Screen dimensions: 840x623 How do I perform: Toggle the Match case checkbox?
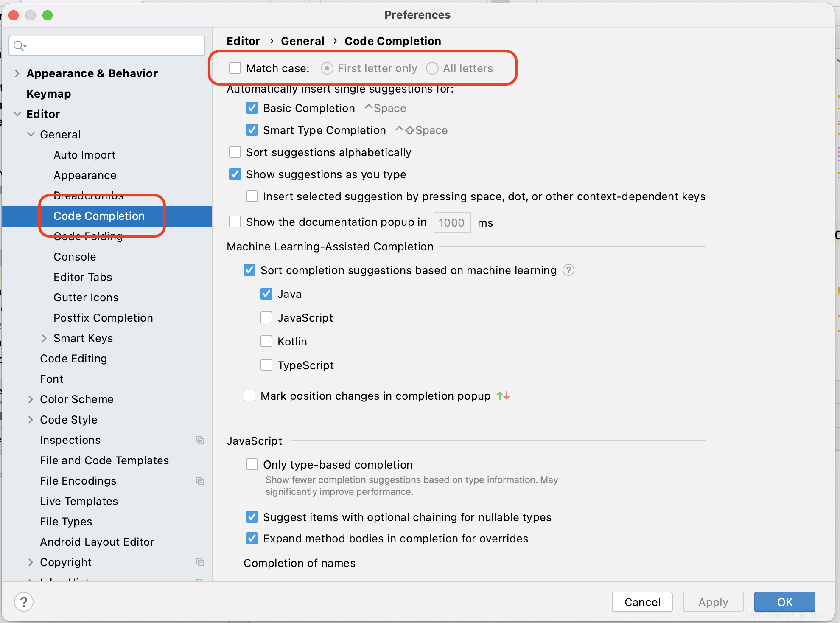point(235,68)
